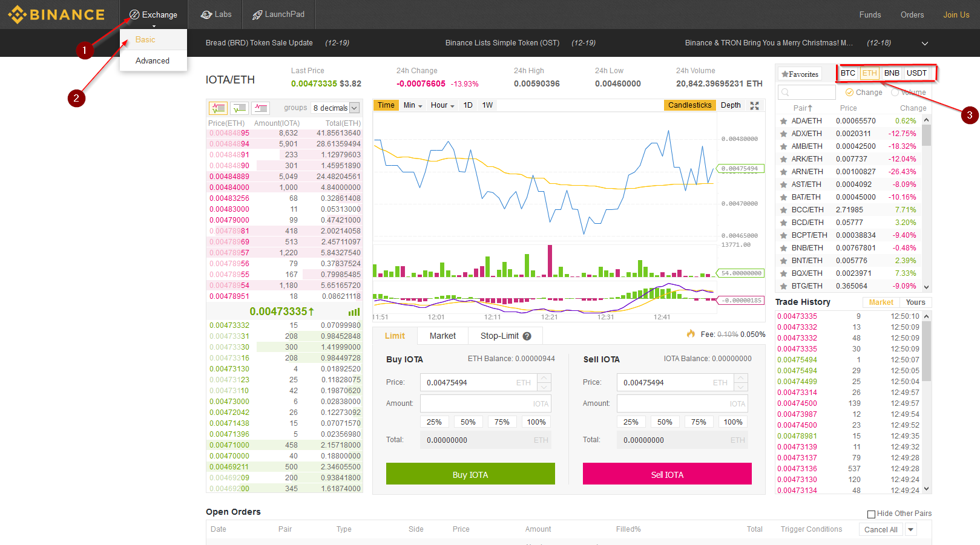Increase the buy price with stepper up arrow
The image size is (980, 545).
544,379
